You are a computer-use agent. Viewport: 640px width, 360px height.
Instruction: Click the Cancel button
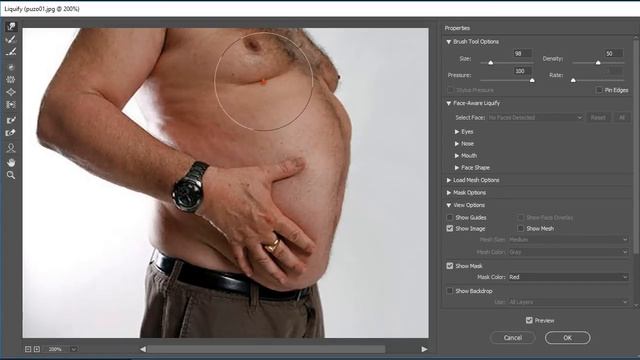pos(513,338)
